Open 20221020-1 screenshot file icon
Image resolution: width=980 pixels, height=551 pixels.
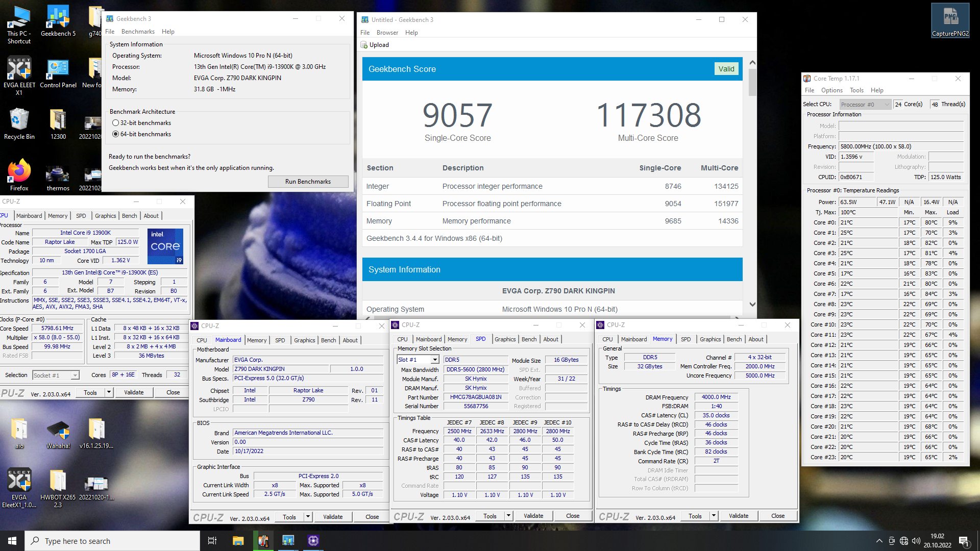click(x=96, y=487)
